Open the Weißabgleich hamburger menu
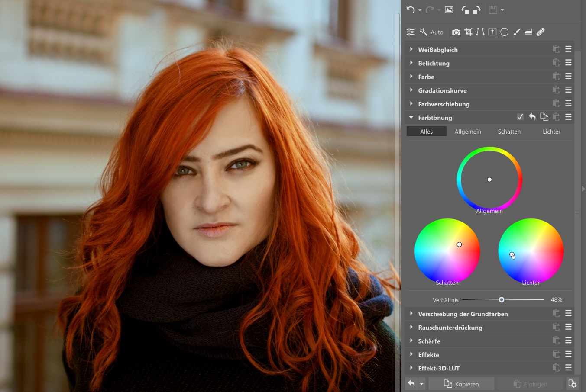The width and height of the screenshot is (586, 392). (568, 49)
